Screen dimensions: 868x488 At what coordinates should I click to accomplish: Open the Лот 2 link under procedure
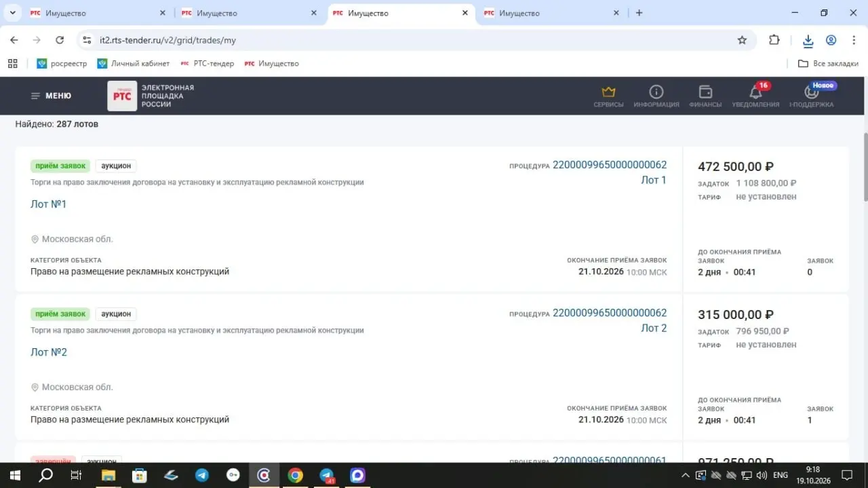(654, 328)
